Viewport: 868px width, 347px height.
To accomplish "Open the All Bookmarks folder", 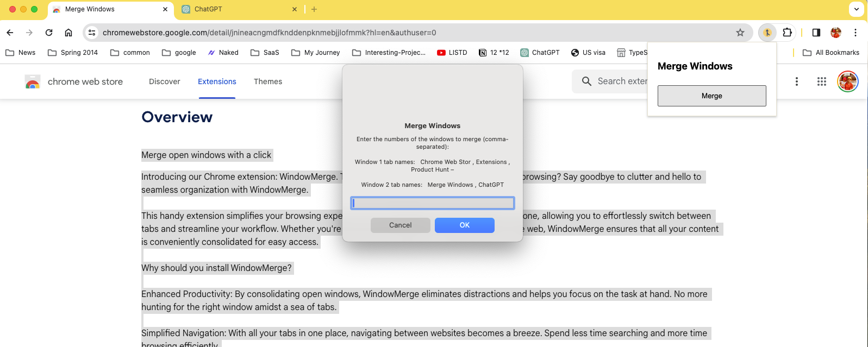I will point(831,53).
